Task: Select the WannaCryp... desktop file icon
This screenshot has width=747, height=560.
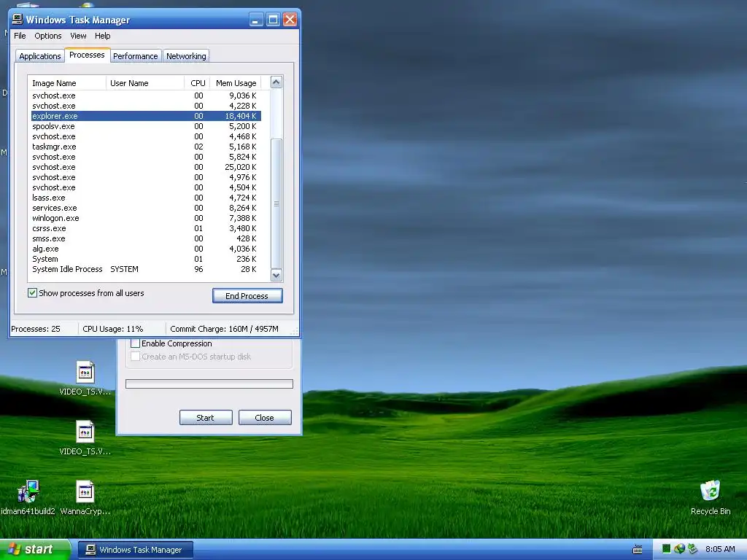Action: [x=85, y=491]
